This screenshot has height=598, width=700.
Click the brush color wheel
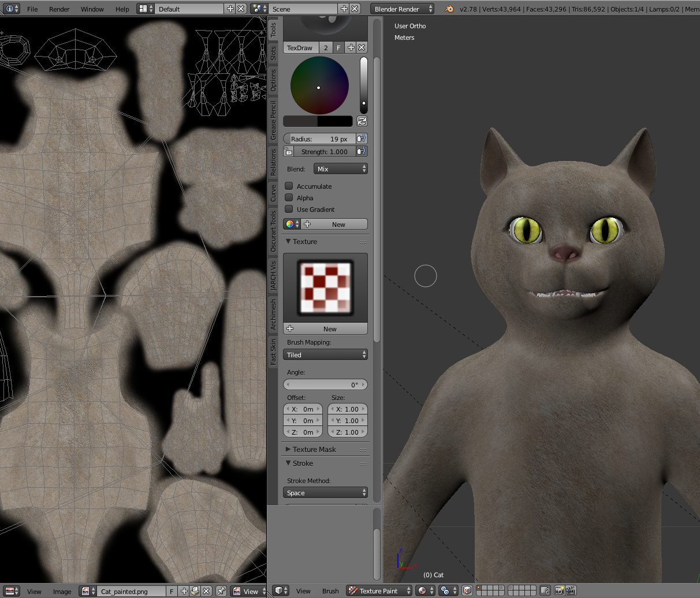319,85
